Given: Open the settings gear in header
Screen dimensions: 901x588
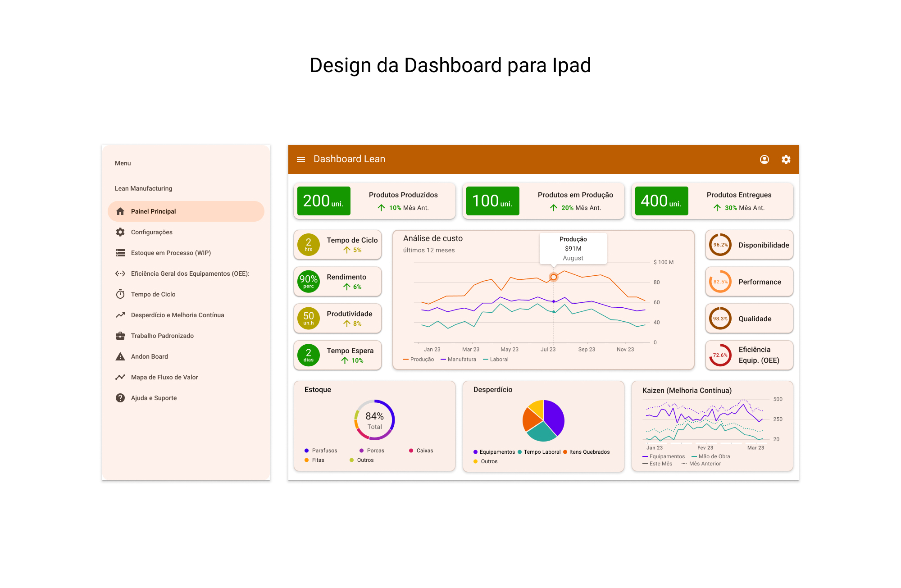Looking at the screenshot, I should tap(786, 160).
